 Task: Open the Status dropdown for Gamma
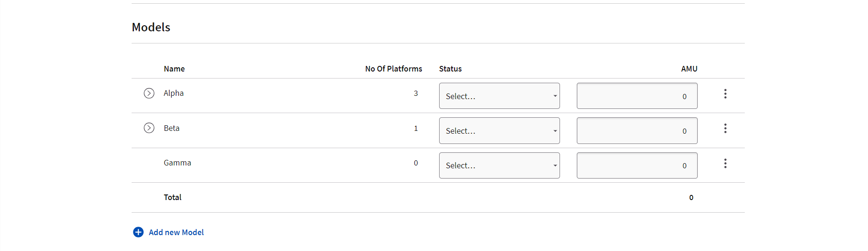click(x=499, y=165)
